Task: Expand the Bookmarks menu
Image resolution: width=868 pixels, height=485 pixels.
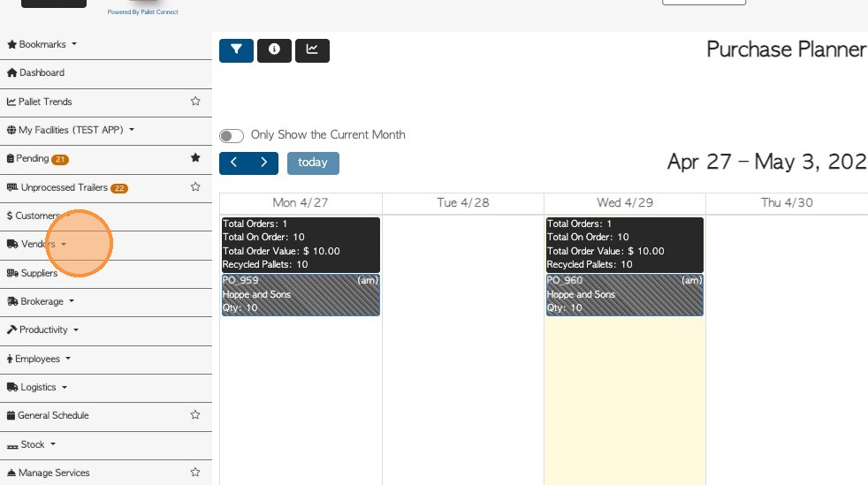Action: pyautogui.click(x=42, y=44)
